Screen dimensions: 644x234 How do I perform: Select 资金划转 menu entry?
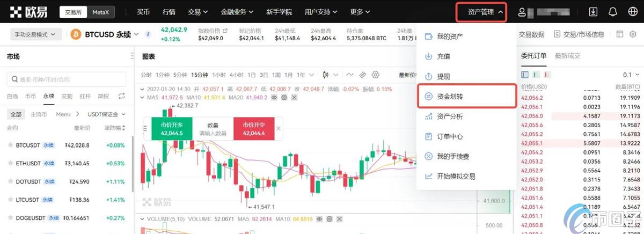(466, 96)
